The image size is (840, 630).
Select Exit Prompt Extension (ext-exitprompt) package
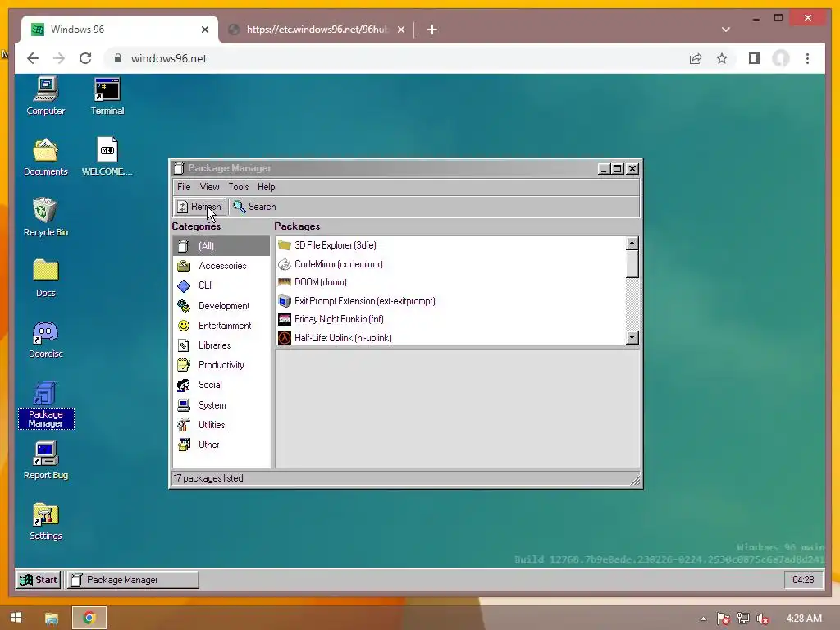tap(450, 301)
